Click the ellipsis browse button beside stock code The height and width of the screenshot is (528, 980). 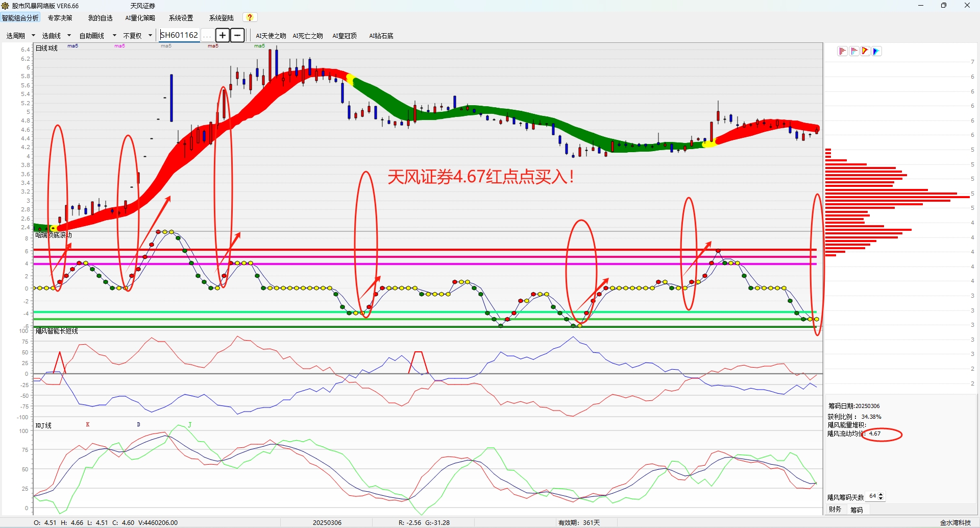[x=207, y=35]
